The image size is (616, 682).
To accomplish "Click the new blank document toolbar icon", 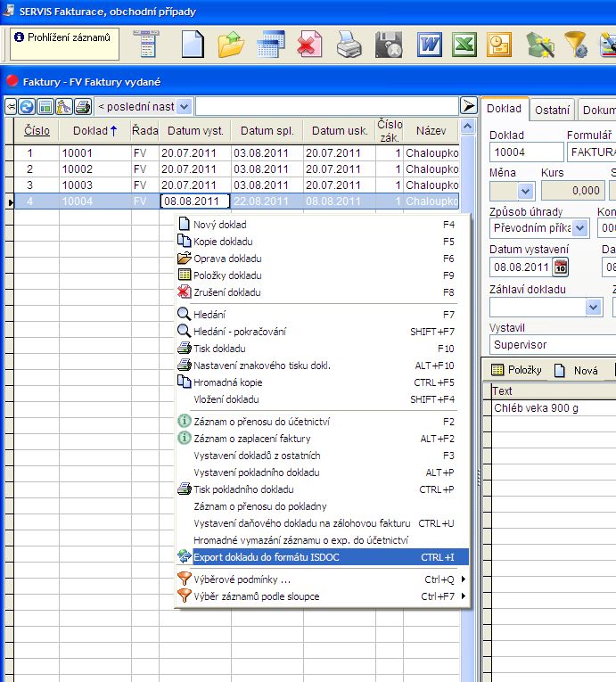I will click(193, 44).
